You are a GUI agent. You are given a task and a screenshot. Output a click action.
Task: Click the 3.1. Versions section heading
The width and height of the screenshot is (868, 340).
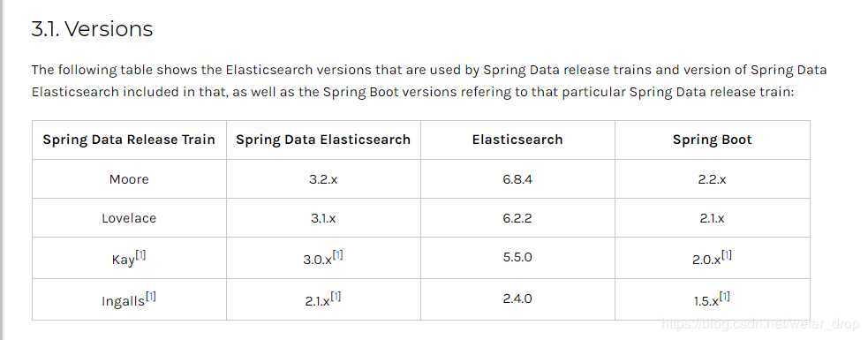[92, 29]
